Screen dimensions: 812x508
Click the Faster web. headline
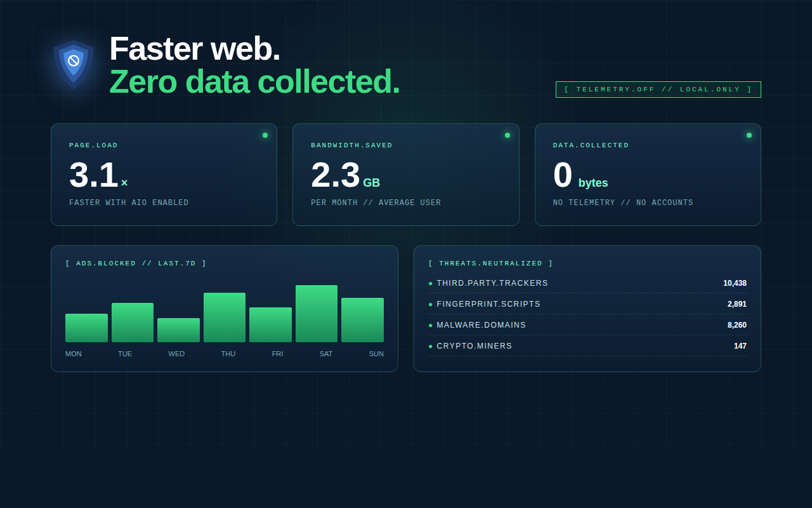point(195,49)
